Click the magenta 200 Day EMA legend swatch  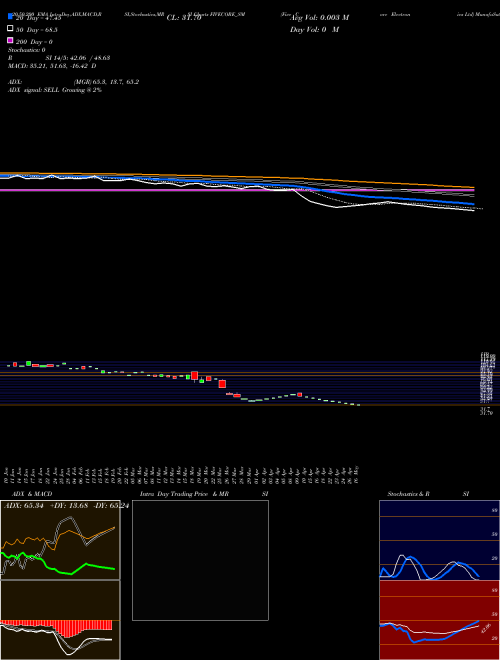point(10,40)
